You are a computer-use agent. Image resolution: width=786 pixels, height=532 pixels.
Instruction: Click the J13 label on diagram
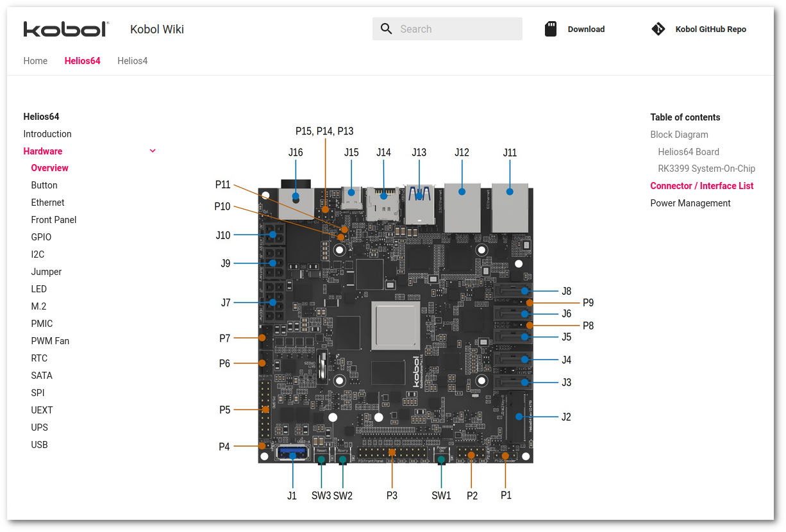[419, 153]
